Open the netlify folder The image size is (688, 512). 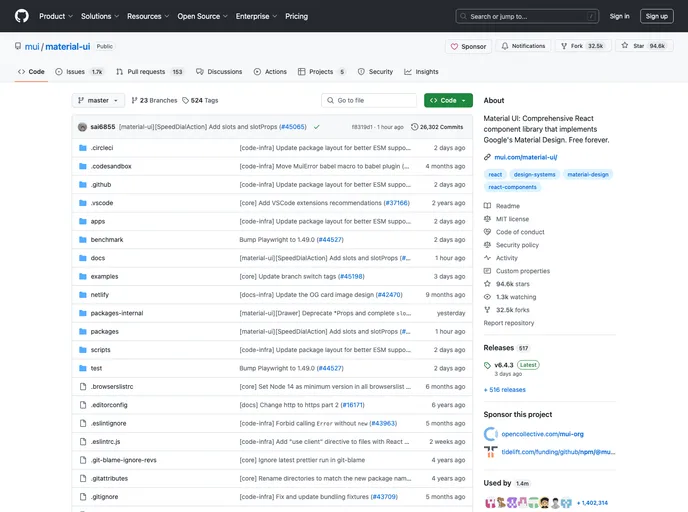point(100,295)
